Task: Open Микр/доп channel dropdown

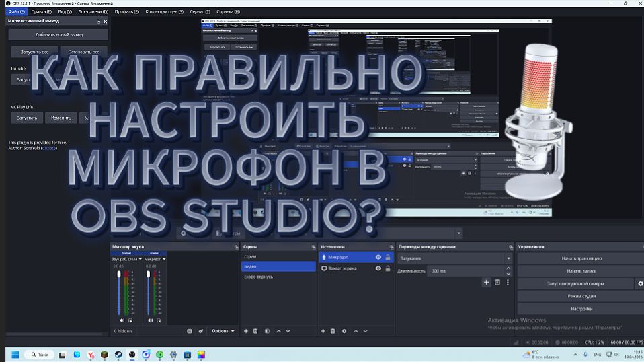Action: [164, 259]
